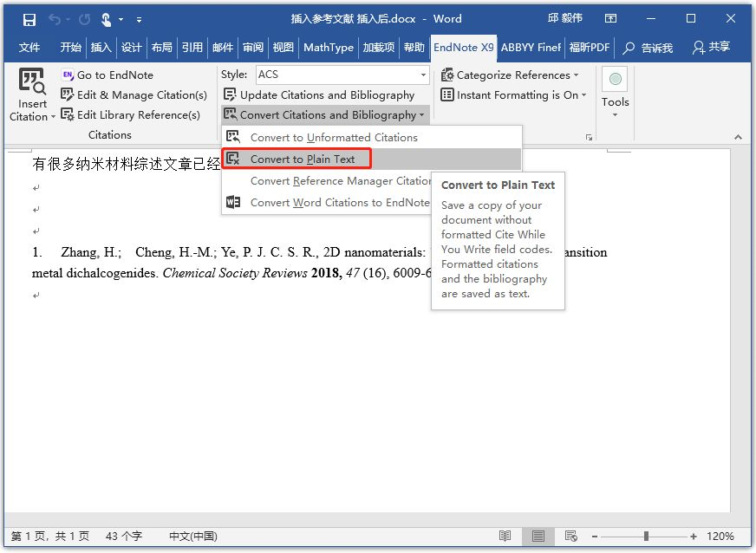Click the 共享 share button

coord(711,48)
